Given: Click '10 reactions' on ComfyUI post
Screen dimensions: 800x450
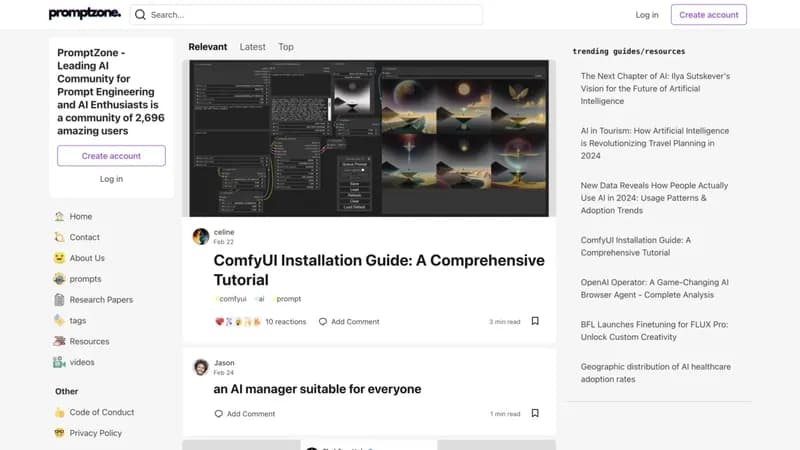Looking at the screenshot, I should pyautogui.click(x=286, y=322).
